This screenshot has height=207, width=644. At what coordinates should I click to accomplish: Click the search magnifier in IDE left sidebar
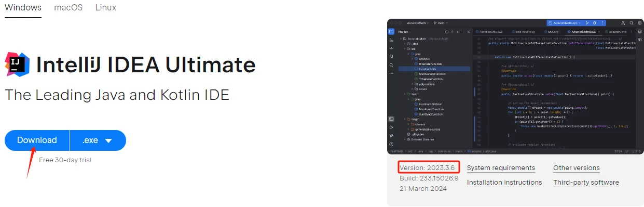pyautogui.click(x=391, y=65)
